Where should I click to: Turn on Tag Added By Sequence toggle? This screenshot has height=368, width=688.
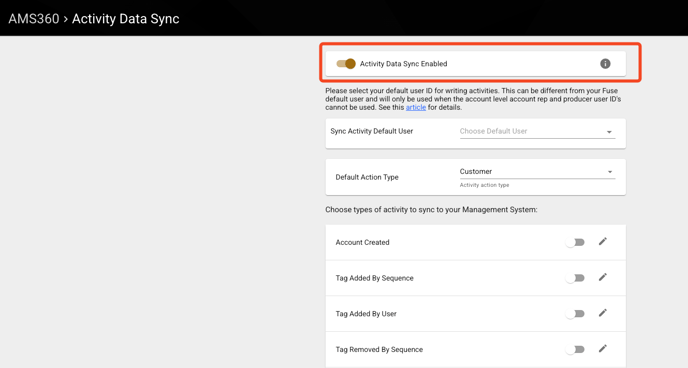(x=575, y=278)
